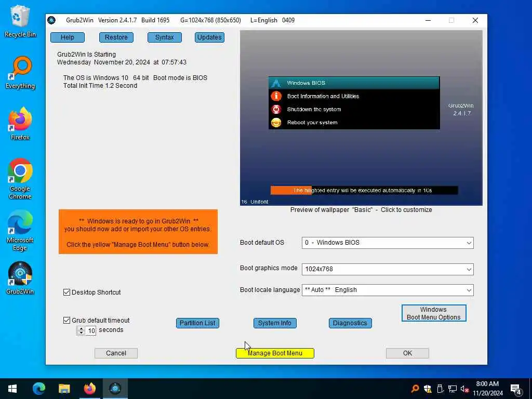Open File Explorer from the taskbar
Viewport: 532px width, 399px height.
click(64, 389)
